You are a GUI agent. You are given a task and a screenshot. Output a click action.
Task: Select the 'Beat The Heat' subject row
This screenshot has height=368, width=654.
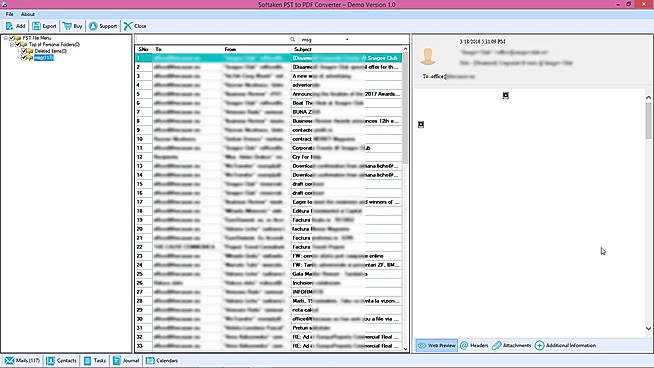coord(269,103)
